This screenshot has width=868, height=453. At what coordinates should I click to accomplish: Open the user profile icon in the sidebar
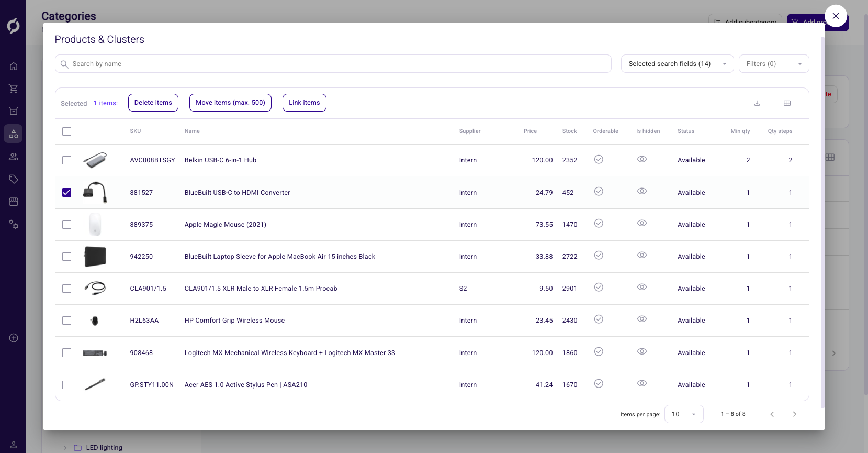coord(14,445)
